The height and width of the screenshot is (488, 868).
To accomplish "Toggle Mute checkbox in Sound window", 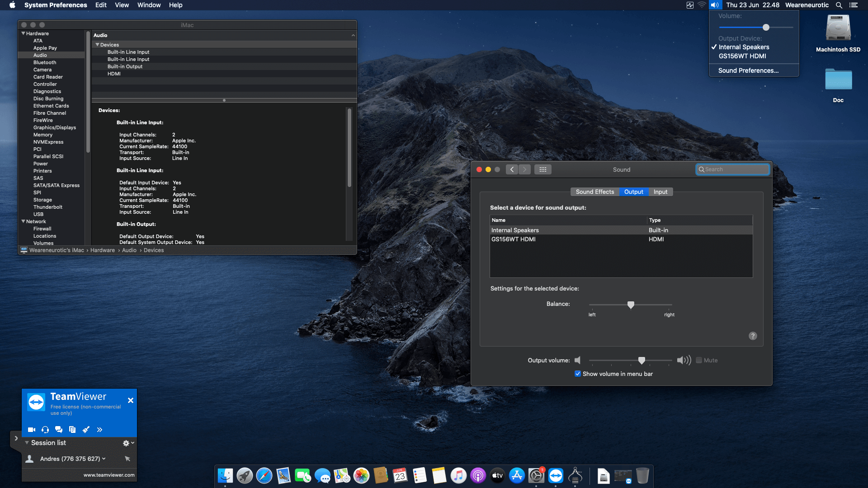I will pyautogui.click(x=699, y=360).
